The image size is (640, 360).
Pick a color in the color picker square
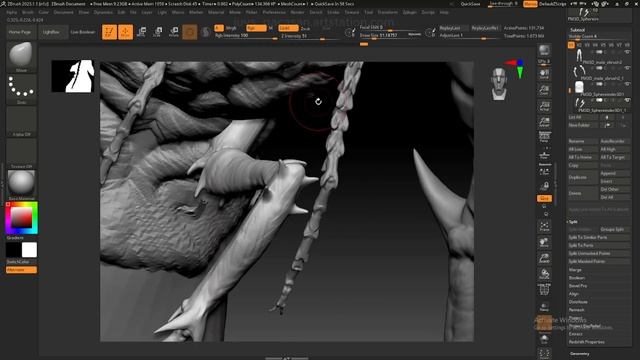(x=21, y=218)
